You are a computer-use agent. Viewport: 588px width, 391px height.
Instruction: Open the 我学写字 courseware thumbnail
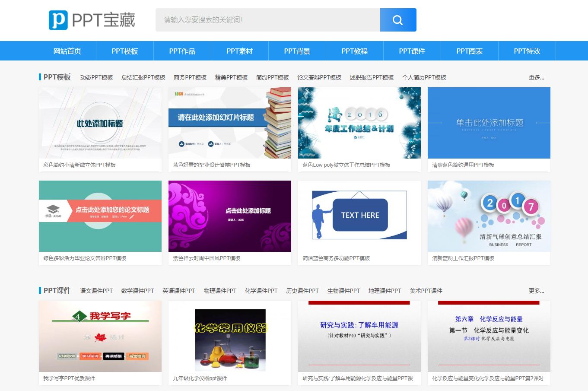tap(100, 336)
